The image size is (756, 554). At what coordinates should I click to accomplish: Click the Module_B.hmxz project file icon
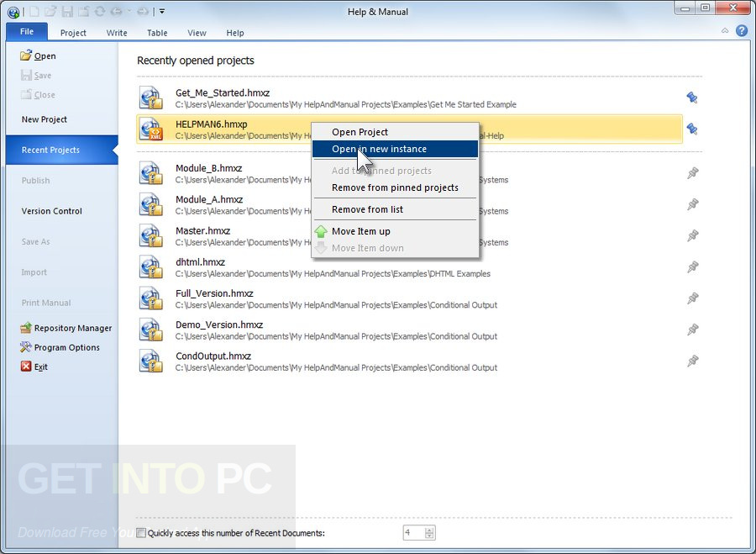click(x=151, y=173)
